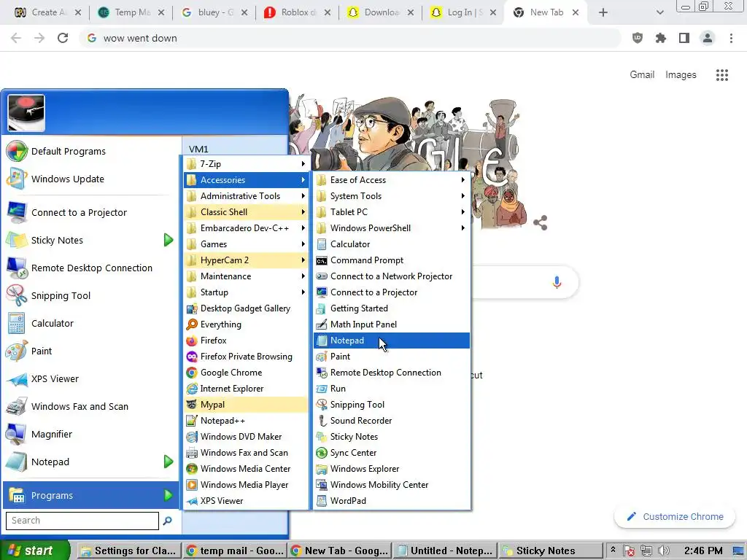Open Windows Update in Start menu
The height and width of the screenshot is (560, 747).
tap(90, 179)
